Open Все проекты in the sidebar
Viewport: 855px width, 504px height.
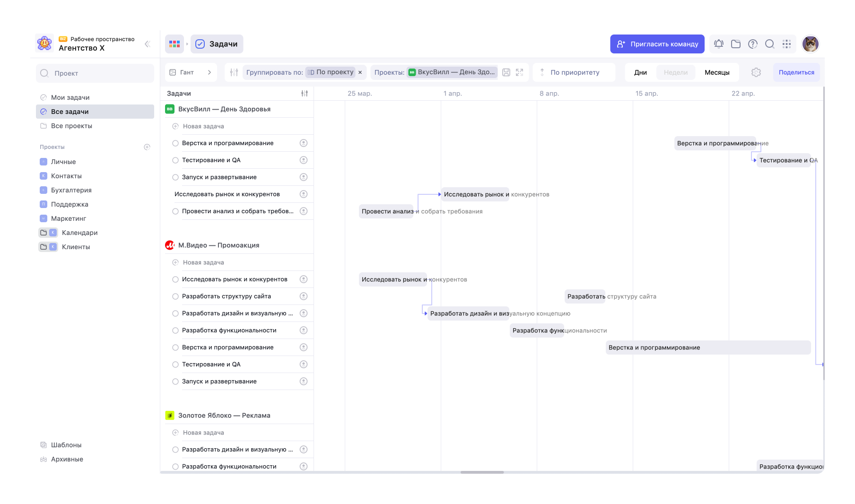tap(95, 126)
